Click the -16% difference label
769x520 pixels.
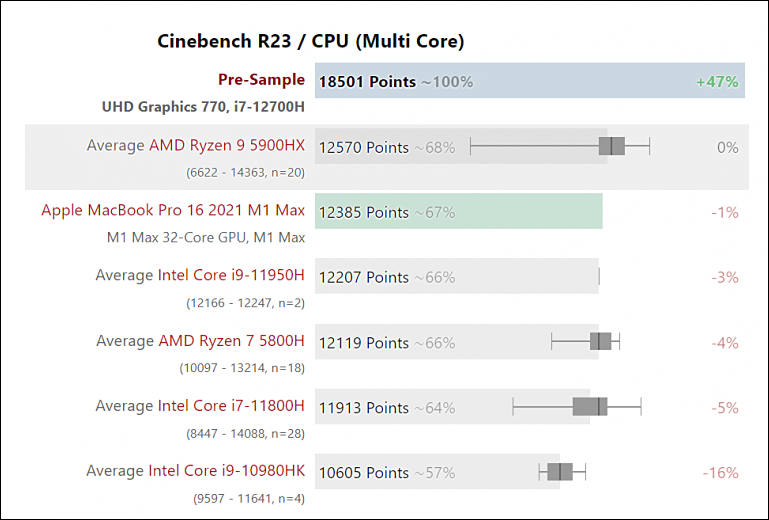[x=721, y=473]
